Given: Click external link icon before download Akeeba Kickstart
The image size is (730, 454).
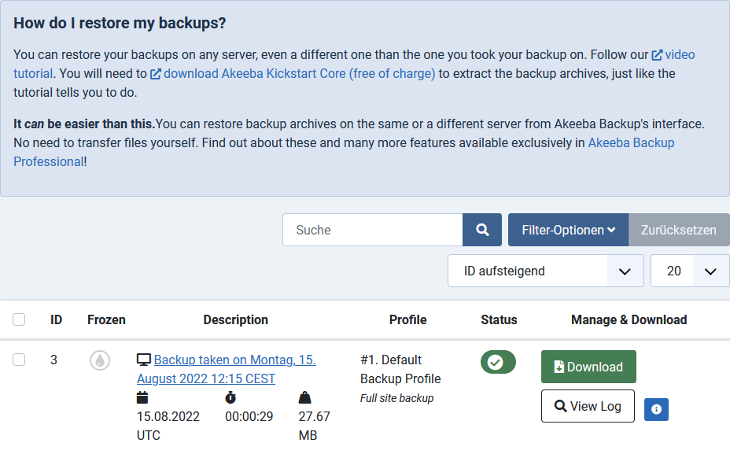Looking at the screenshot, I should coord(155,74).
